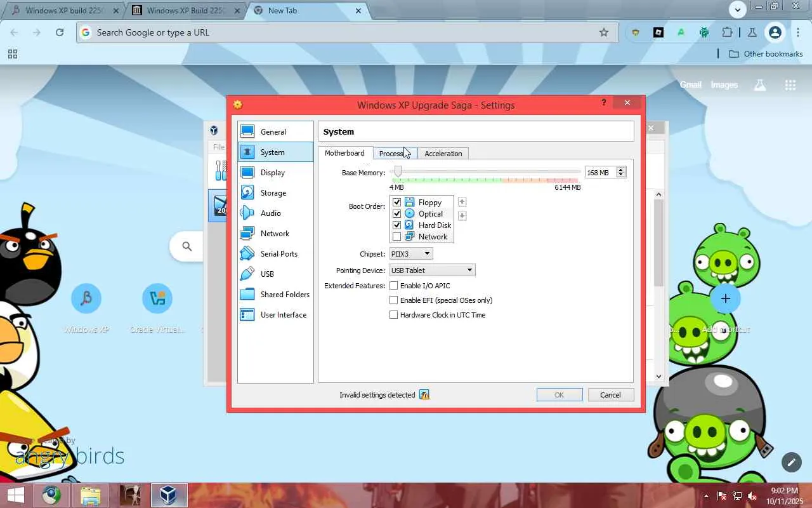812x508 pixels.
Task: Open File menu in background VirtualBox window
Action: (218, 147)
